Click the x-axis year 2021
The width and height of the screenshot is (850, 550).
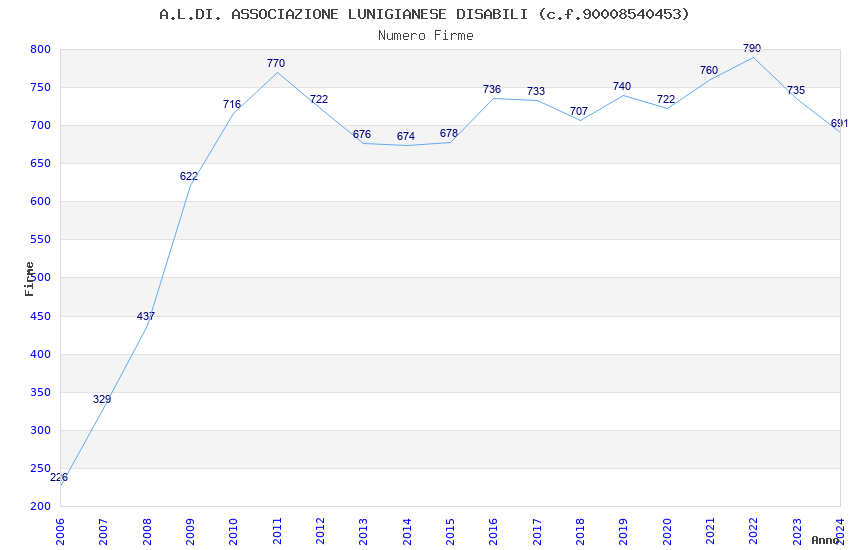click(x=710, y=531)
